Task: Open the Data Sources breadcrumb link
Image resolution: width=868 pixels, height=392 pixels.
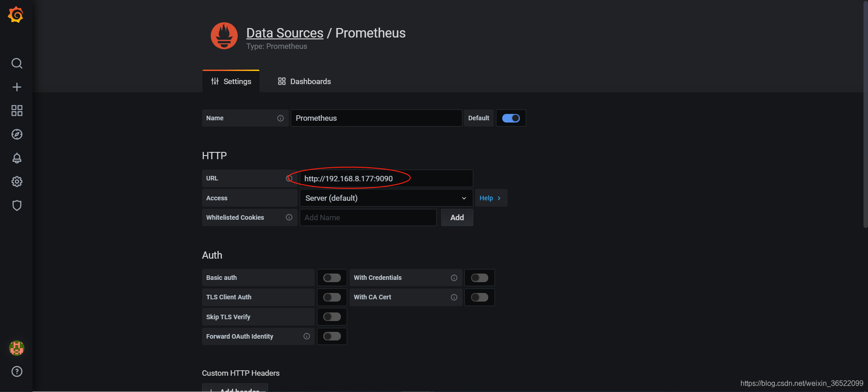Action: tap(285, 33)
